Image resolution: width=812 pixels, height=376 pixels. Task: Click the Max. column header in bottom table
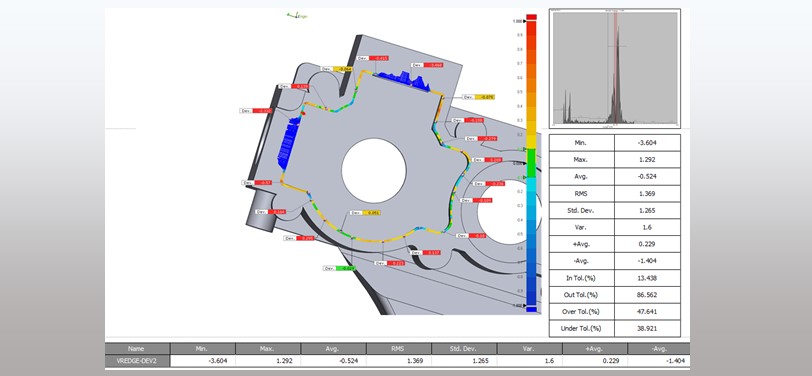click(x=268, y=349)
